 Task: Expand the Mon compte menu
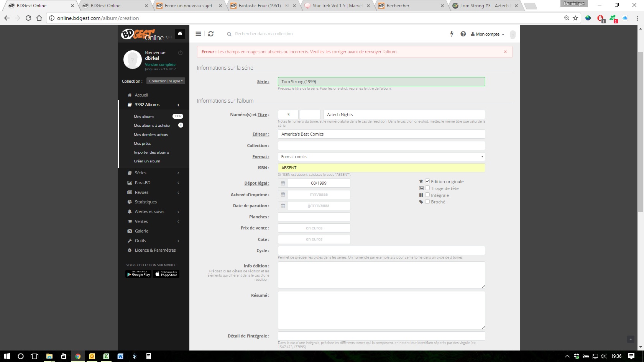click(x=488, y=34)
